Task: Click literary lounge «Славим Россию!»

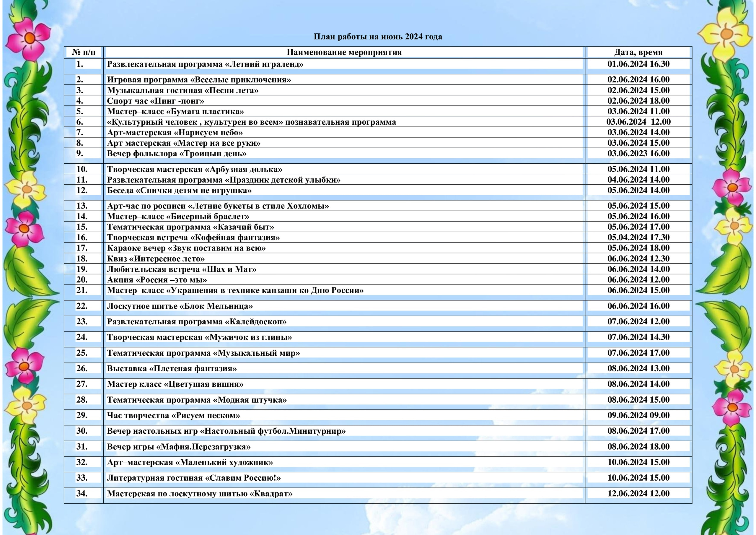Action: tap(194, 478)
